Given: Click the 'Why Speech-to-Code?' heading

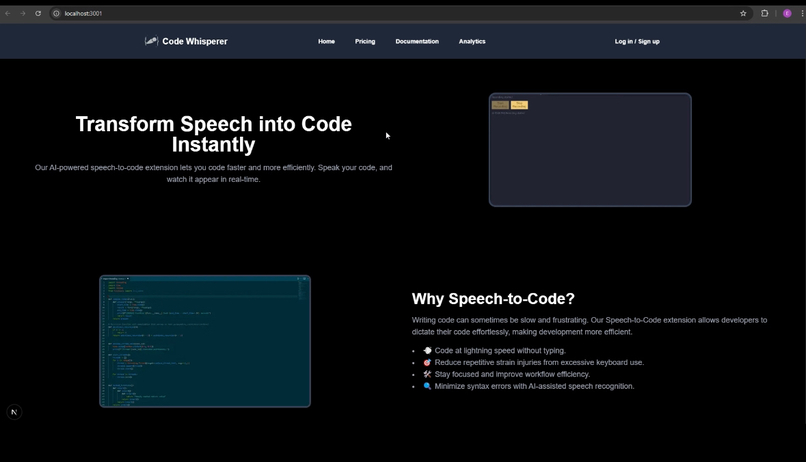Looking at the screenshot, I should [493, 299].
